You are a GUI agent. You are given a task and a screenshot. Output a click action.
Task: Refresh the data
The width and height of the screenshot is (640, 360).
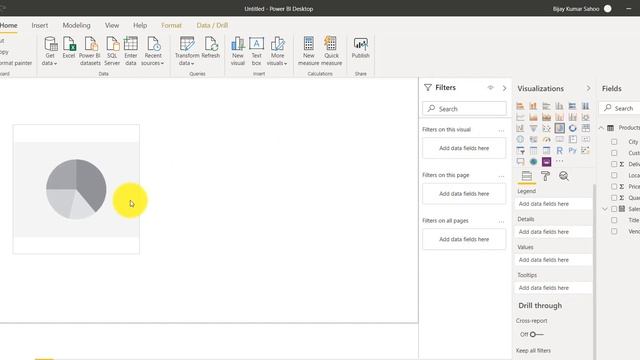[211, 47]
